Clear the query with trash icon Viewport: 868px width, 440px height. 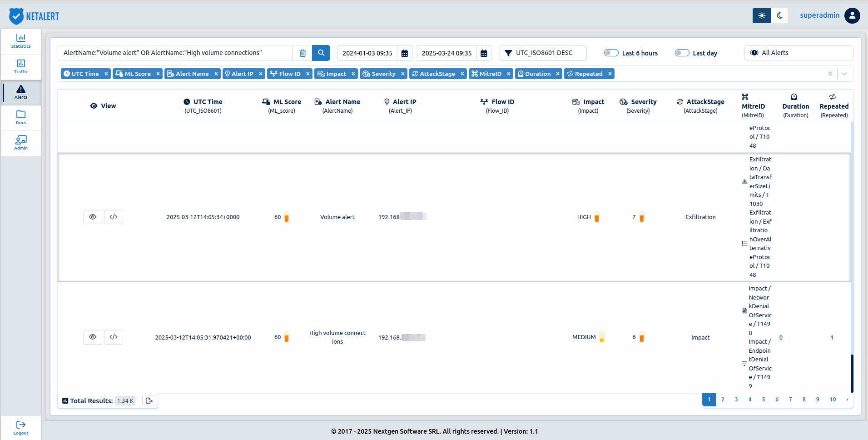pos(303,53)
